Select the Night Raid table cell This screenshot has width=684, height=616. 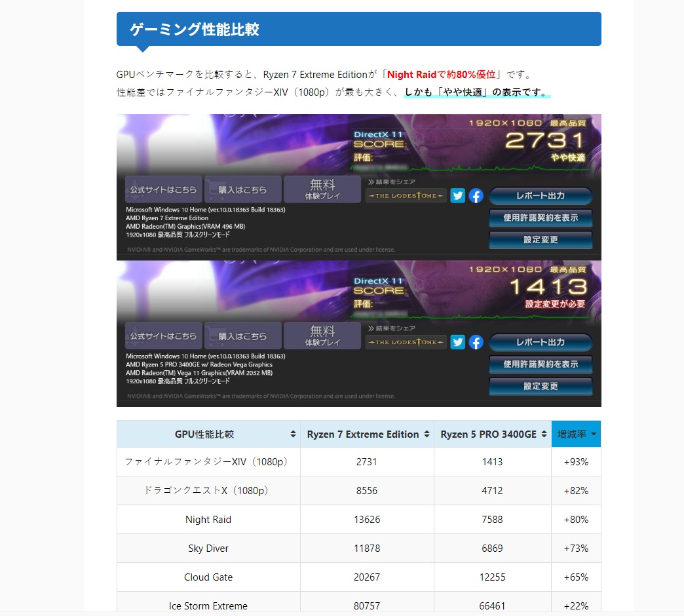tap(208, 519)
